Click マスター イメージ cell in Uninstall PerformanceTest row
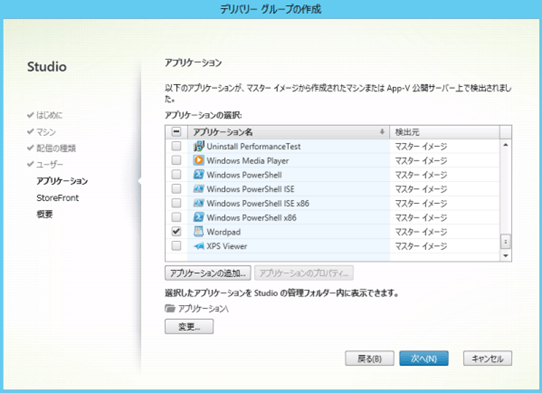 click(444, 146)
